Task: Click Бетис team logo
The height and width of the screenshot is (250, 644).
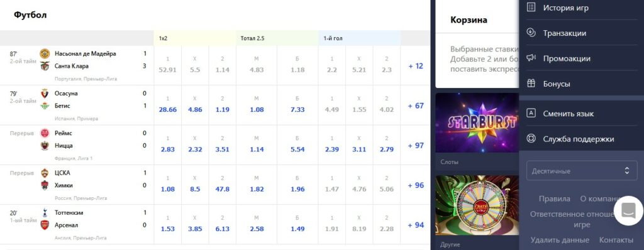Action: (45, 106)
